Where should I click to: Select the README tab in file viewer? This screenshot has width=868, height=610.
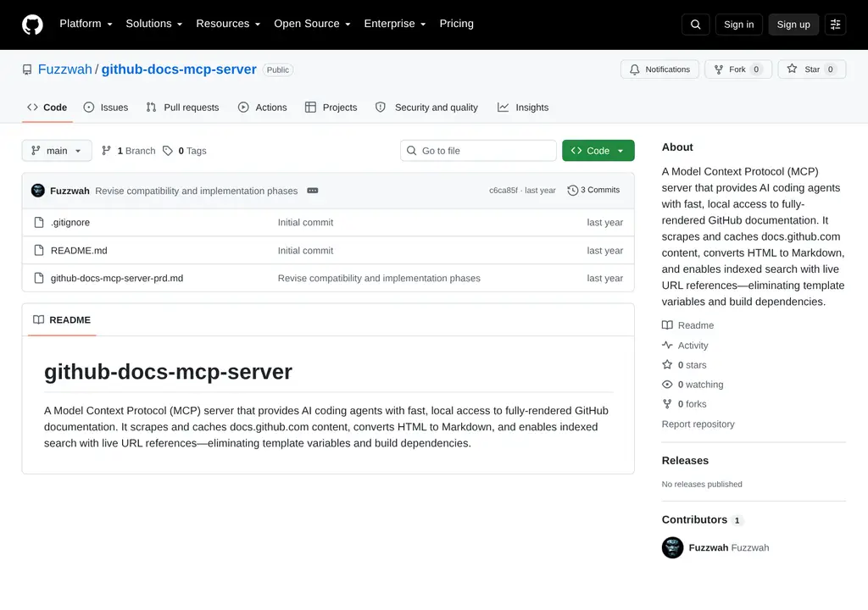click(62, 320)
